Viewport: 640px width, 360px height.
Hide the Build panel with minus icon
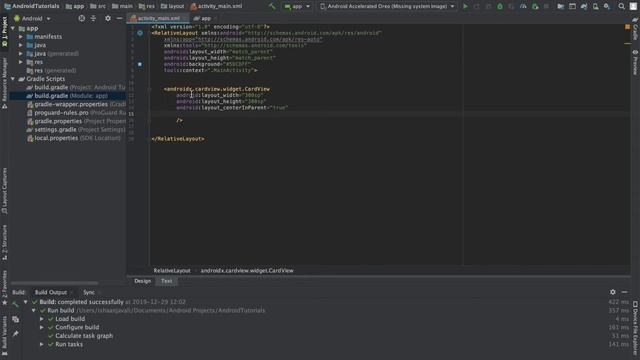624,292
